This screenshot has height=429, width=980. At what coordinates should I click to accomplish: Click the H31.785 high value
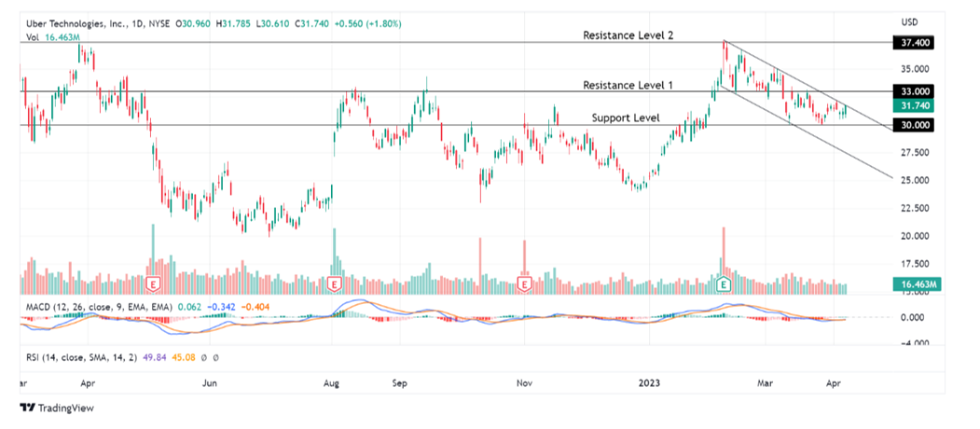tap(233, 23)
